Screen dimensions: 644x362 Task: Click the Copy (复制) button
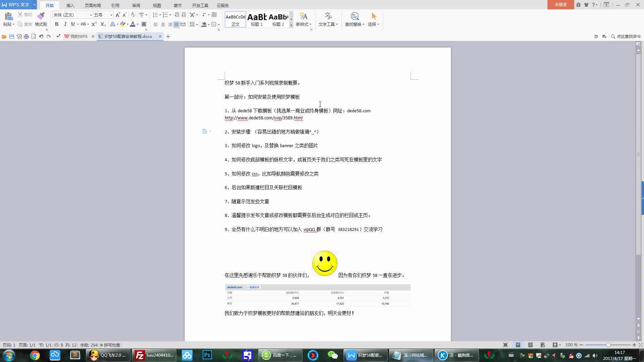(25, 24)
